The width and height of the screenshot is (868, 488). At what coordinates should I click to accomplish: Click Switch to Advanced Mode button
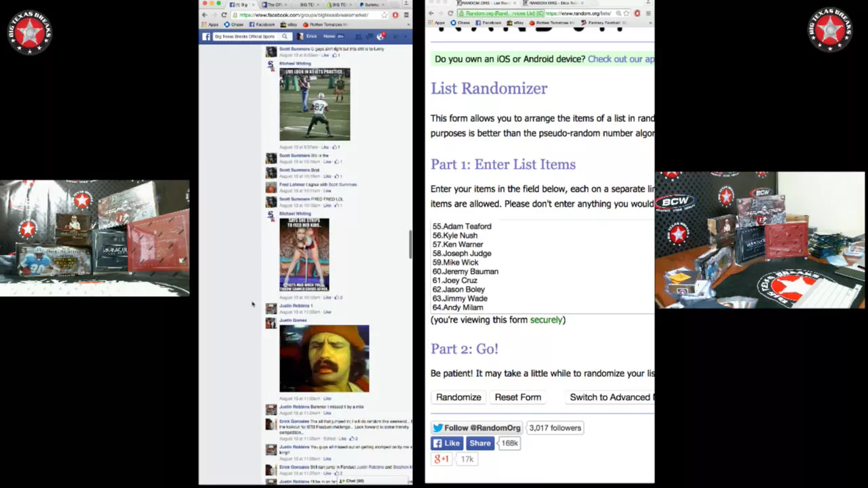(x=610, y=397)
